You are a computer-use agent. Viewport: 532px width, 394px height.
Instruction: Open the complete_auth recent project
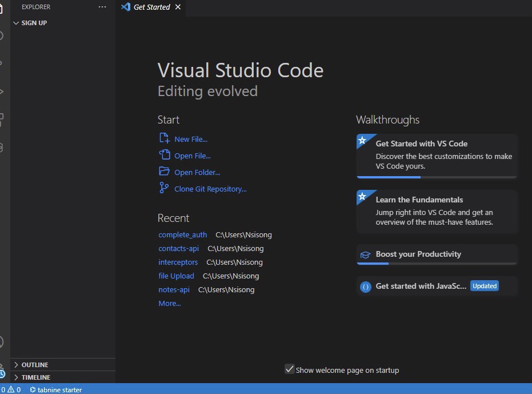[x=182, y=234]
